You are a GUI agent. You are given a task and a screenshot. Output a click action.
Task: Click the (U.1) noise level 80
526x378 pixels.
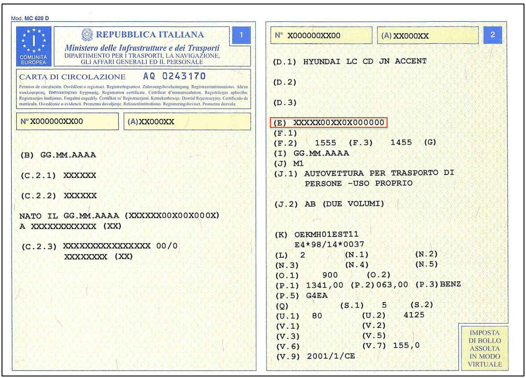[317, 316]
